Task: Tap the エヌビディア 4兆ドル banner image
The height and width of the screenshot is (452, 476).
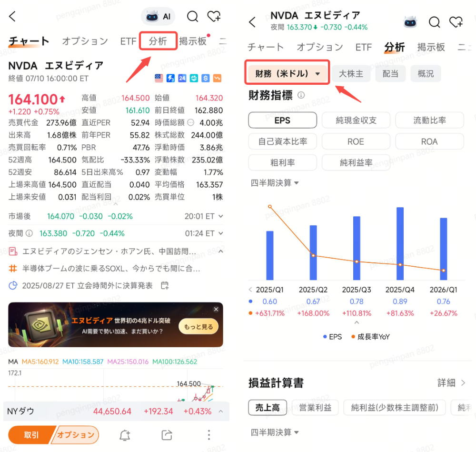Action: click(115, 325)
